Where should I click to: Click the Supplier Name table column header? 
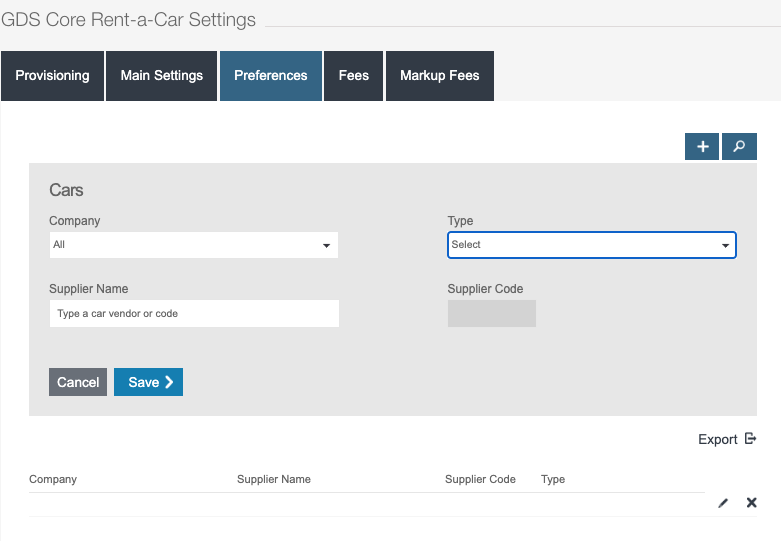(274, 479)
